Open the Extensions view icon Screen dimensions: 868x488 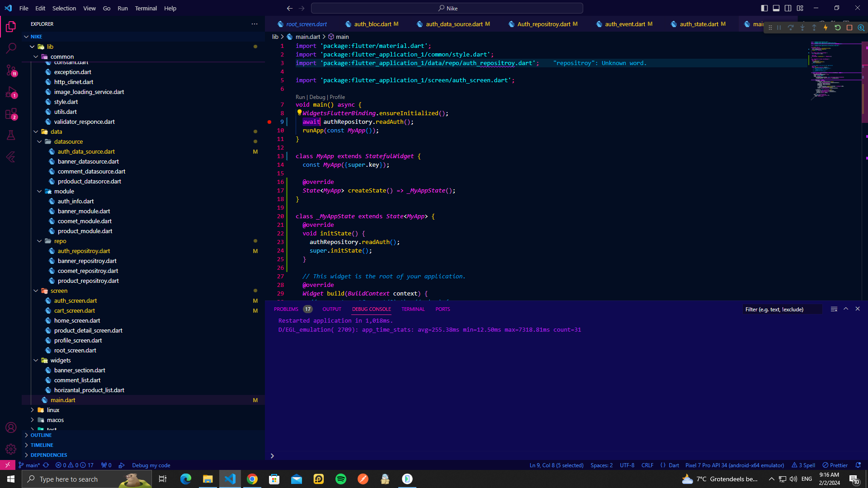click(11, 114)
